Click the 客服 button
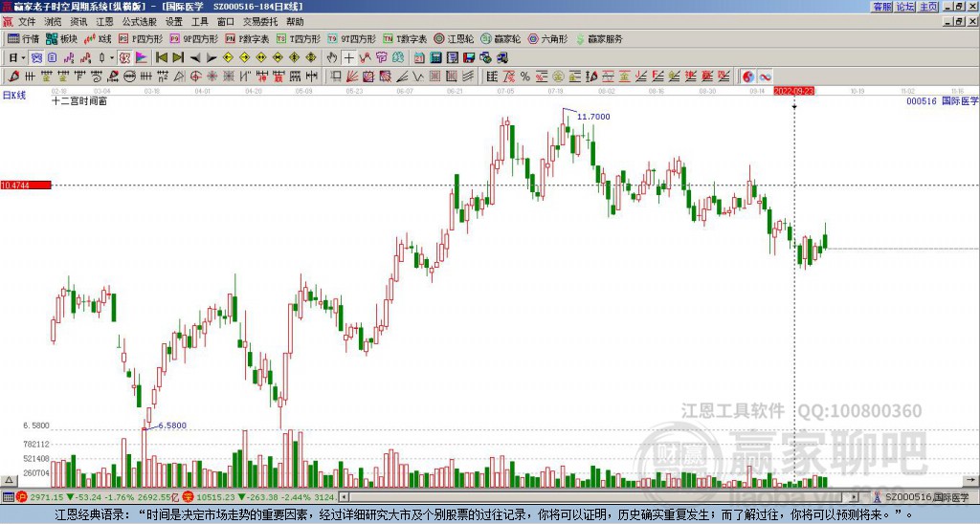Viewport: 980px width, 524px height. coord(882,7)
